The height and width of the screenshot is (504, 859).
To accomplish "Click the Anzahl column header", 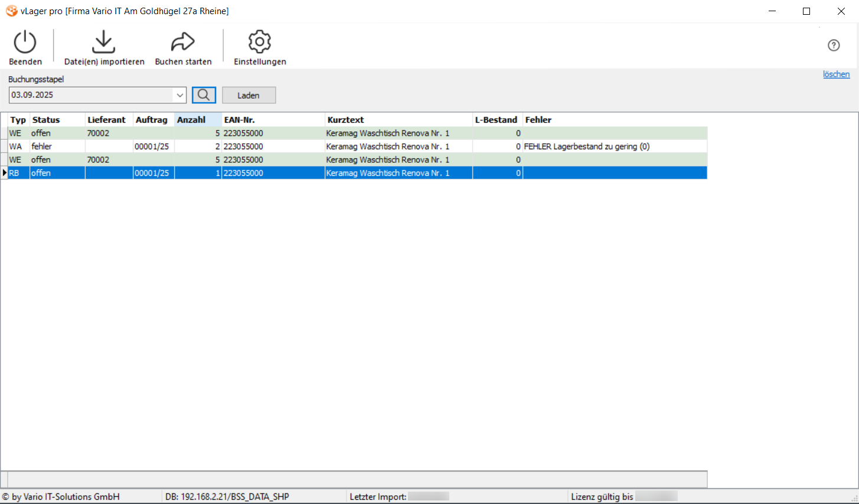I will [x=198, y=120].
